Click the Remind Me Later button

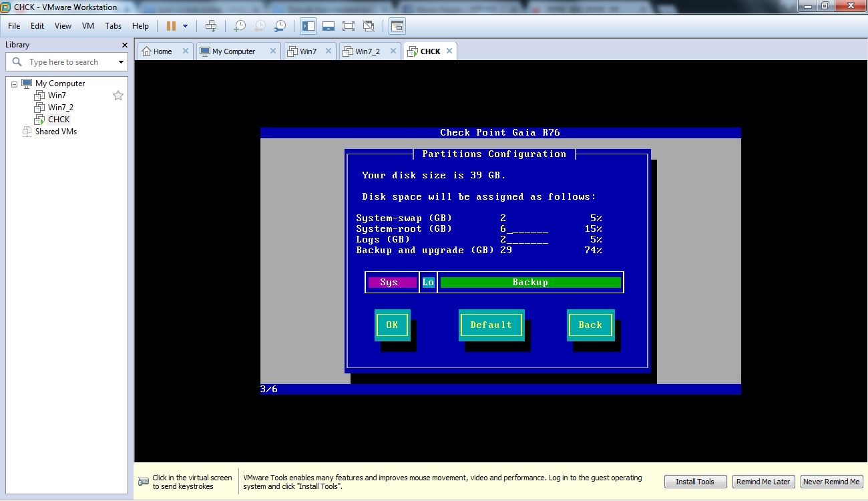[763, 482]
